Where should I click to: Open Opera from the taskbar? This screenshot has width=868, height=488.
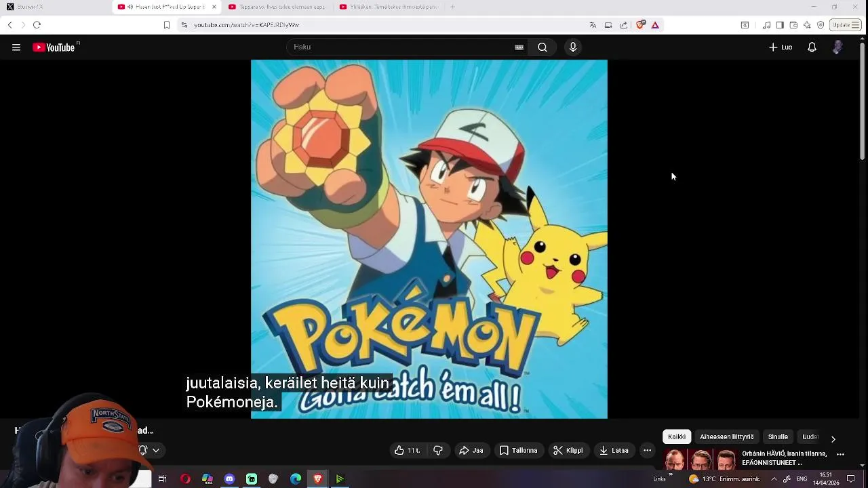185,479
